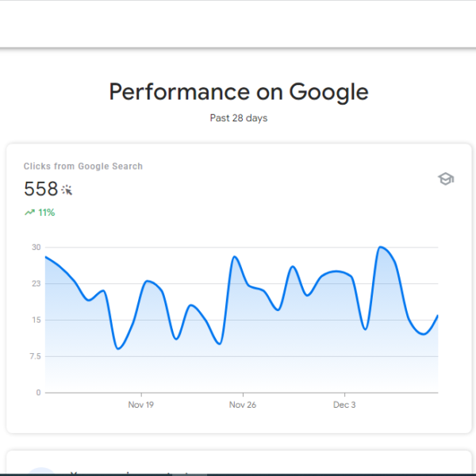The image size is (476, 476).
Task: Click the 30 label on the y-axis
Action: [x=36, y=248]
